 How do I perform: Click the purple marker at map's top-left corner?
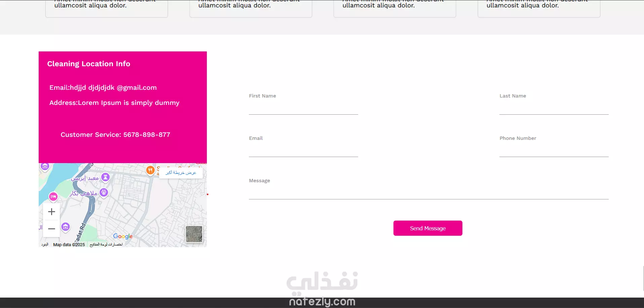coord(45,166)
